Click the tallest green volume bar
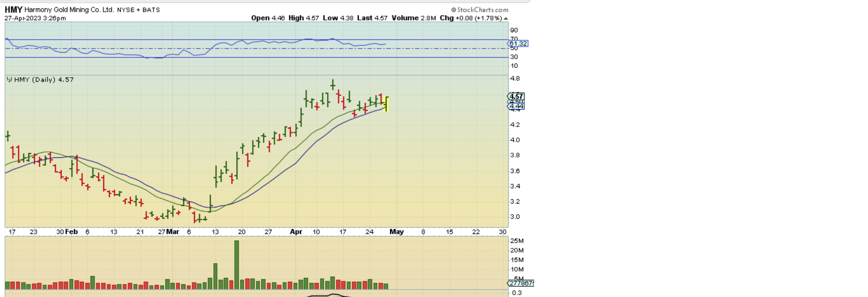868x297 pixels. point(237,265)
